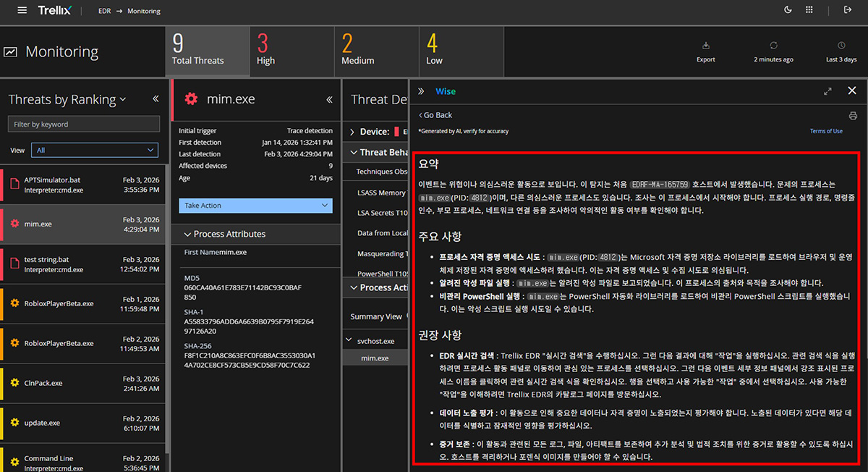Open the apps grid launcher
Image resolution: width=868 pixels, height=472 pixels.
(x=809, y=10)
